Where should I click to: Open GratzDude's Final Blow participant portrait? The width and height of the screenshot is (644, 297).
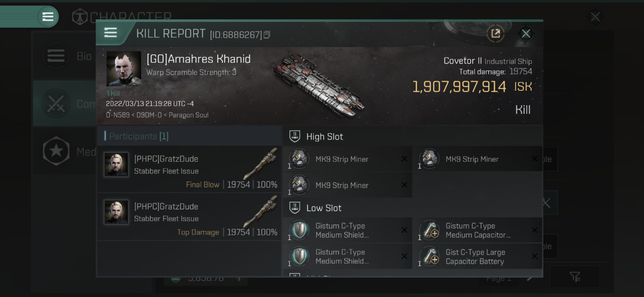(x=116, y=164)
